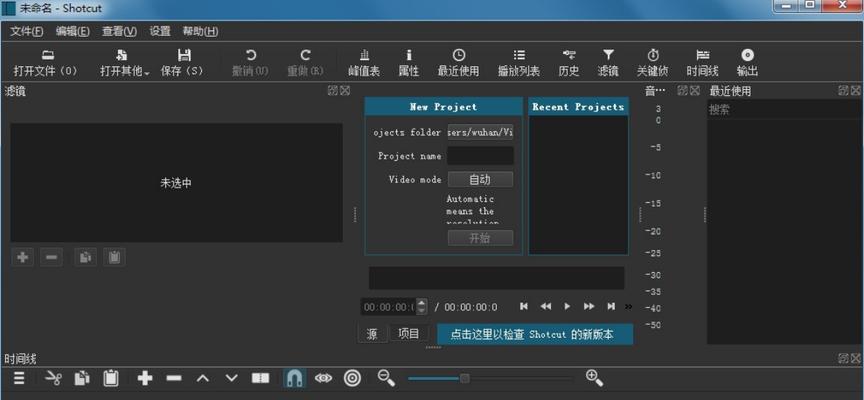This screenshot has width=864, height=400.
Task: Open the 关键帧 keyframes panel
Action: (x=653, y=63)
